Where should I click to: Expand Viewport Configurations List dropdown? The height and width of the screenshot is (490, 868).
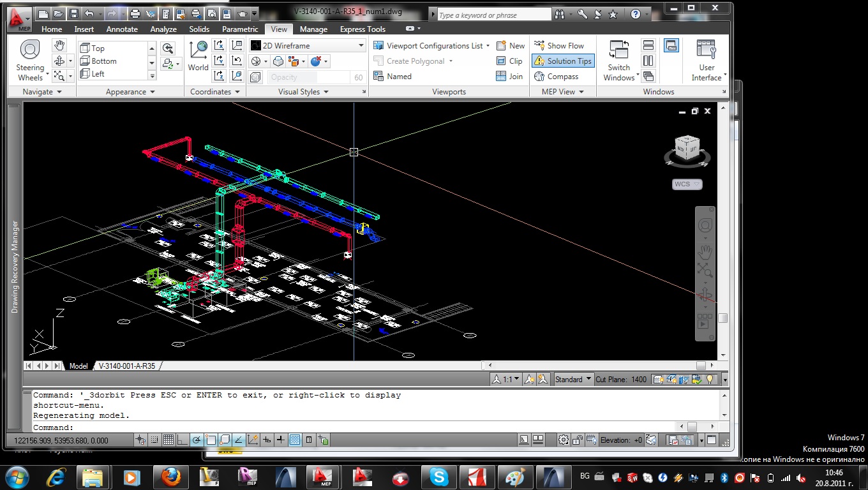point(488,45)
